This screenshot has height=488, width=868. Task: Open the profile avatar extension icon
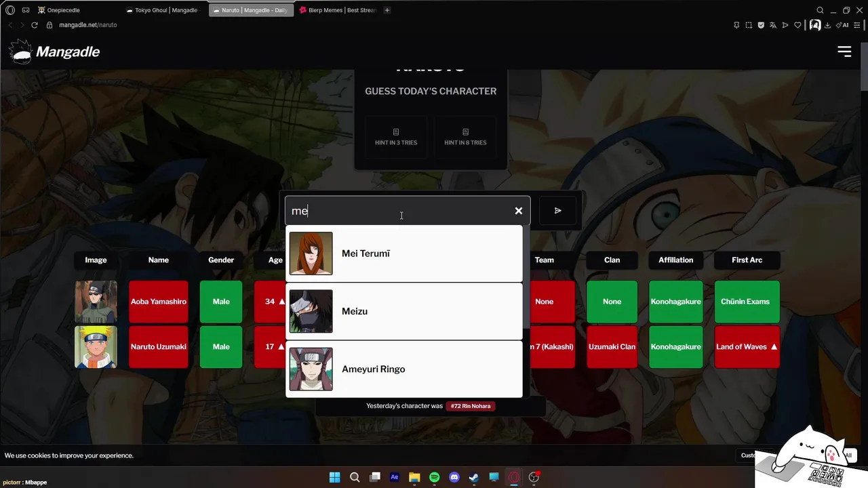(815, 25)
